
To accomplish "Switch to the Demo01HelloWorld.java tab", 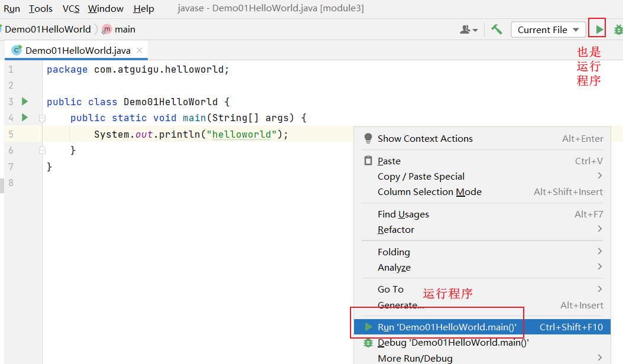I will (77, 51).
